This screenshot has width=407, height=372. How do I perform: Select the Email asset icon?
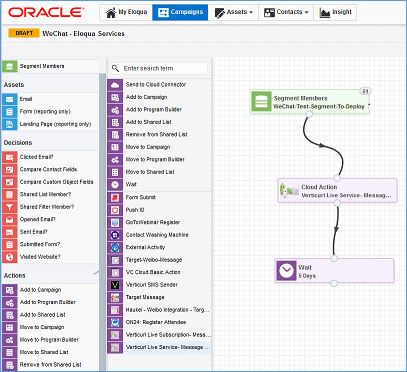[9, 99]
